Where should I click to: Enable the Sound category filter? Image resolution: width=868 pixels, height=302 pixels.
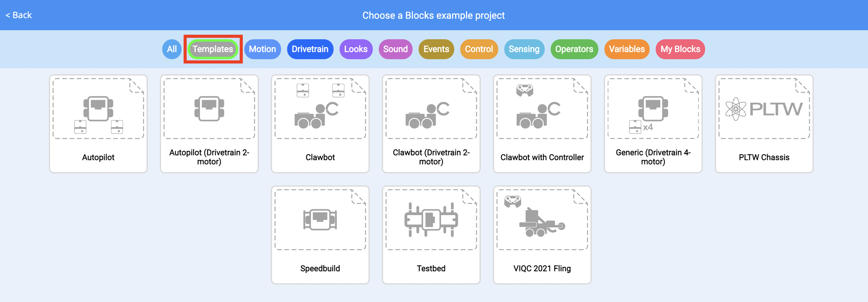coord(395,49)
